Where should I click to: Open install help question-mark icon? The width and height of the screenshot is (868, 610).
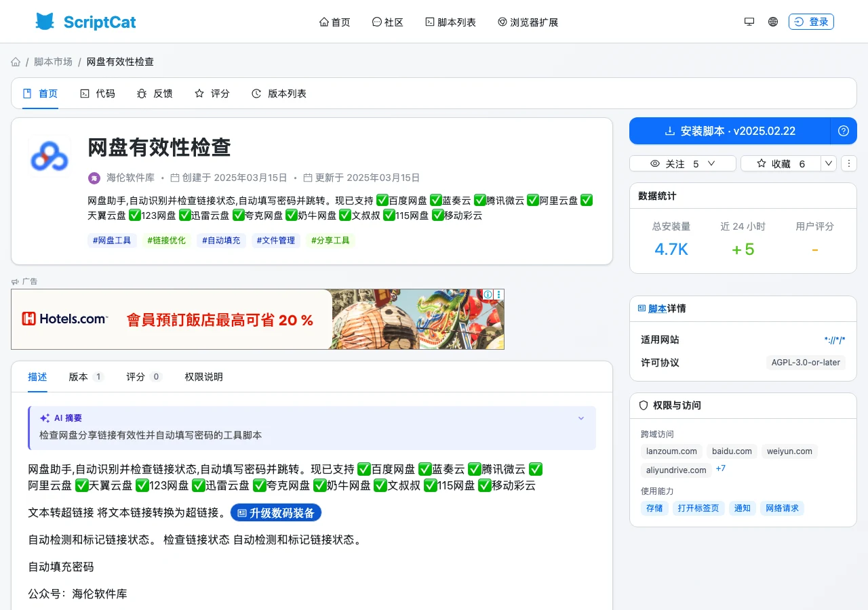coord(844,131)
